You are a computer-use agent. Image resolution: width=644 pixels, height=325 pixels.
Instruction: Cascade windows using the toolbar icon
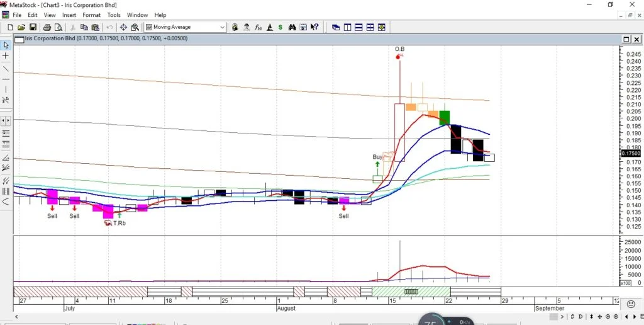[x=336, y=27]
